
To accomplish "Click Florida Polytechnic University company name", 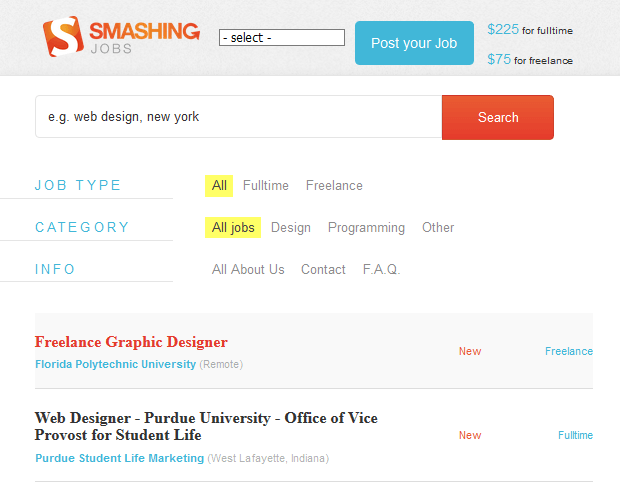I will tap(115, 364).
